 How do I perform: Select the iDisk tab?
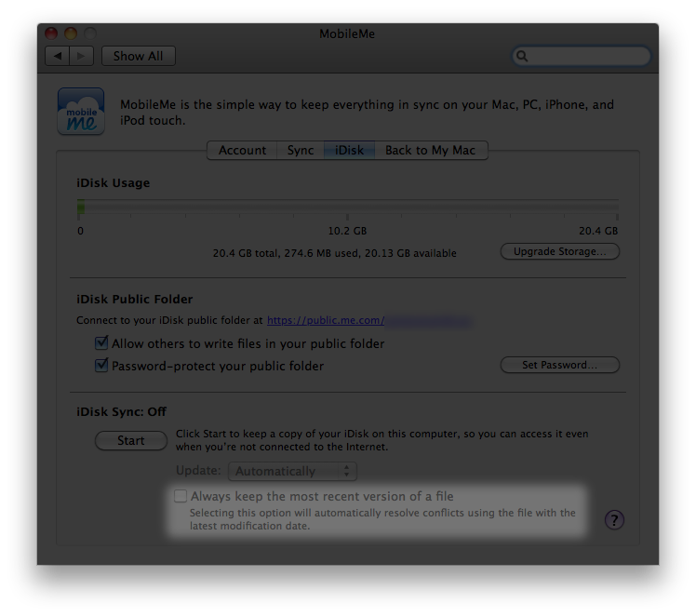point(349,150)
